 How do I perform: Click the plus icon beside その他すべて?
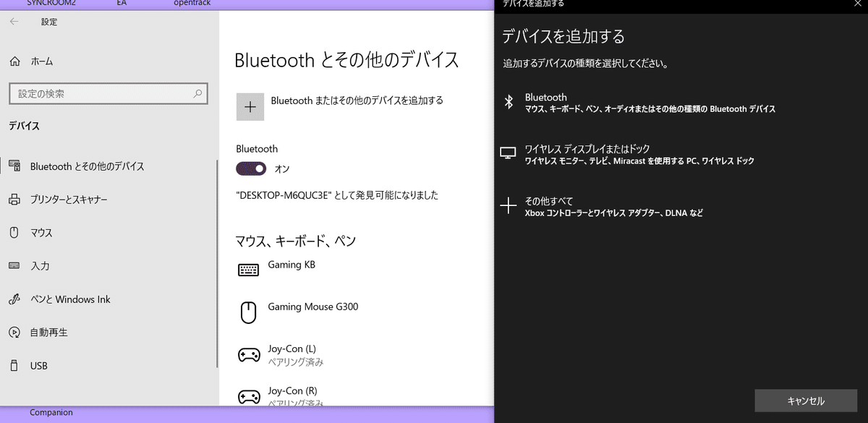tap(509, 205)
